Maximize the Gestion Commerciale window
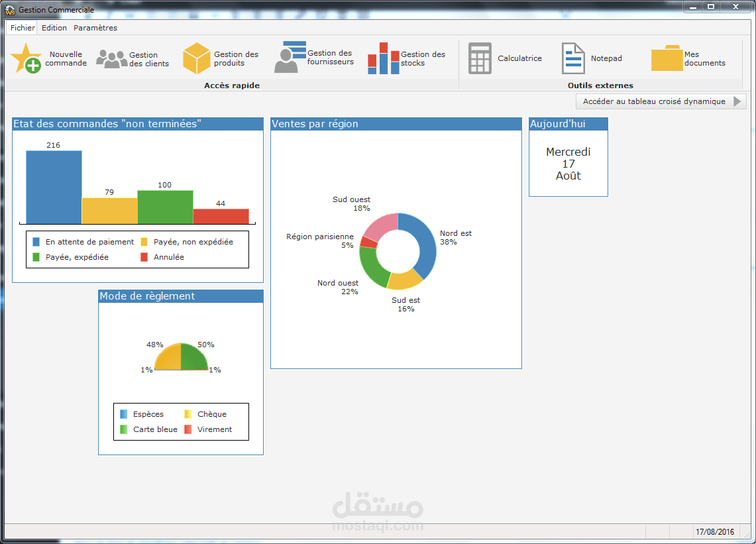The height and width of the screenshot is (544, 756). click(x=711, y=7)
